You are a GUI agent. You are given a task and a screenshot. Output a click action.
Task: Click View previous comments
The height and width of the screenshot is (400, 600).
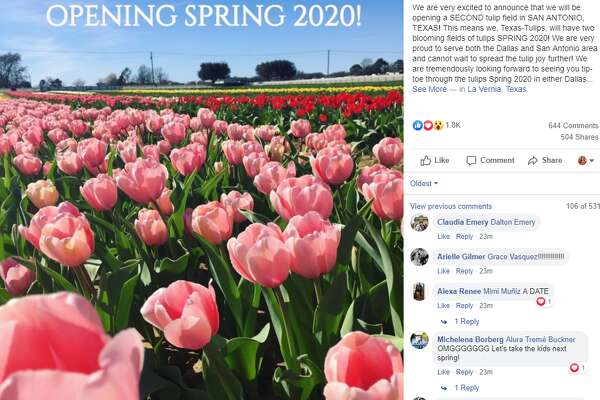pos(451,206)
